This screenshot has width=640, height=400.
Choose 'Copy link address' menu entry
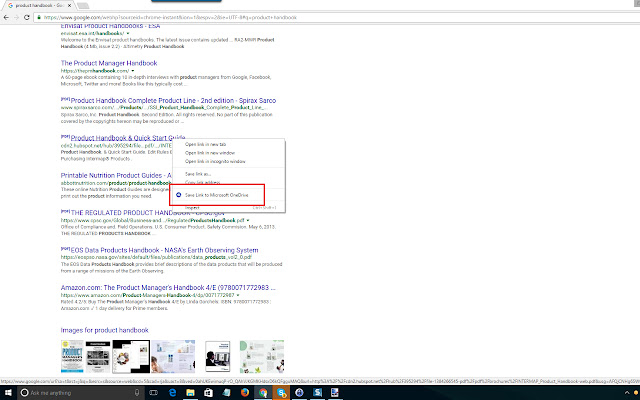click(202, 182)
